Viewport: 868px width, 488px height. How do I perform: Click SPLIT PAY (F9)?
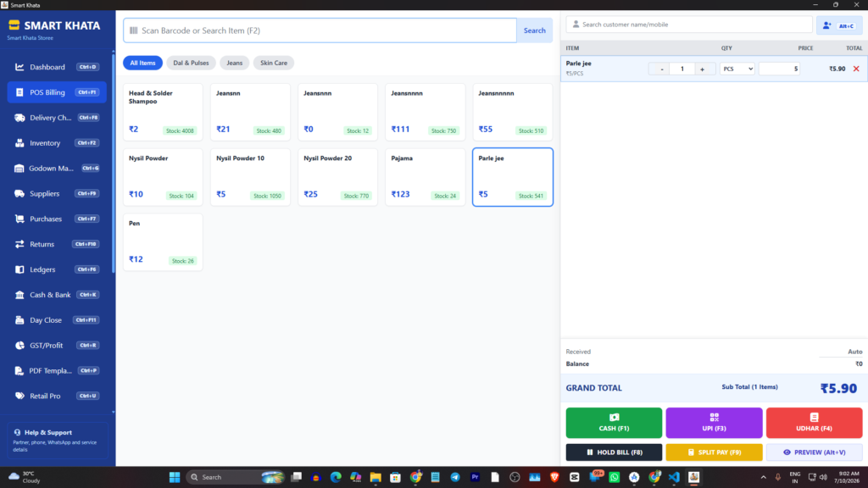point(714,452)
